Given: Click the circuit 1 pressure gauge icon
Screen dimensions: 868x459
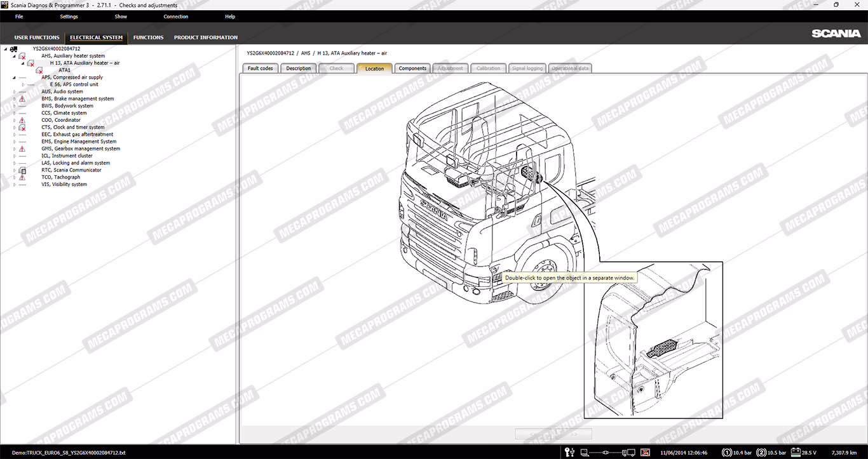Looking at the screenshot, I should (727, 453).
